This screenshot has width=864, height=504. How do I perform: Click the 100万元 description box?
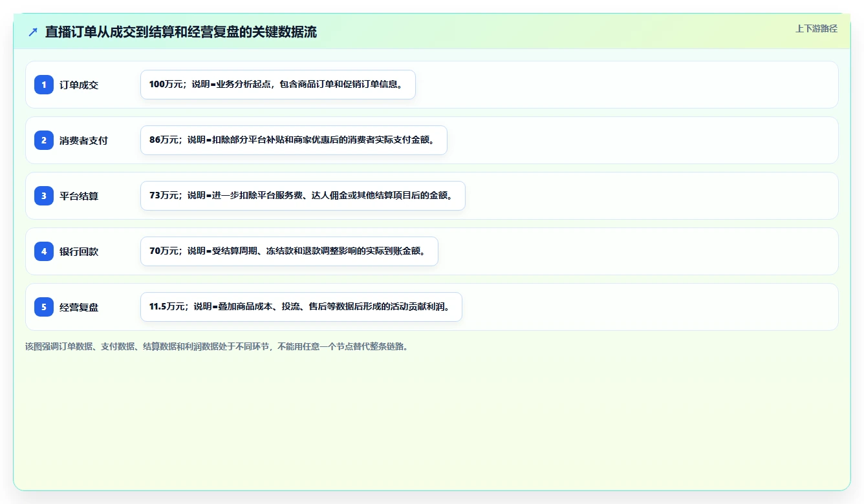278,85
